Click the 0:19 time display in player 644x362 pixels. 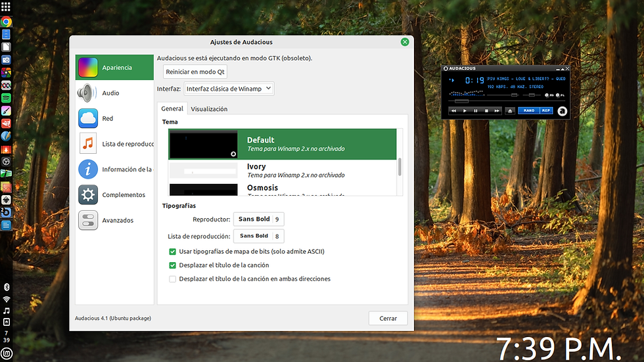tap(474, 80)
